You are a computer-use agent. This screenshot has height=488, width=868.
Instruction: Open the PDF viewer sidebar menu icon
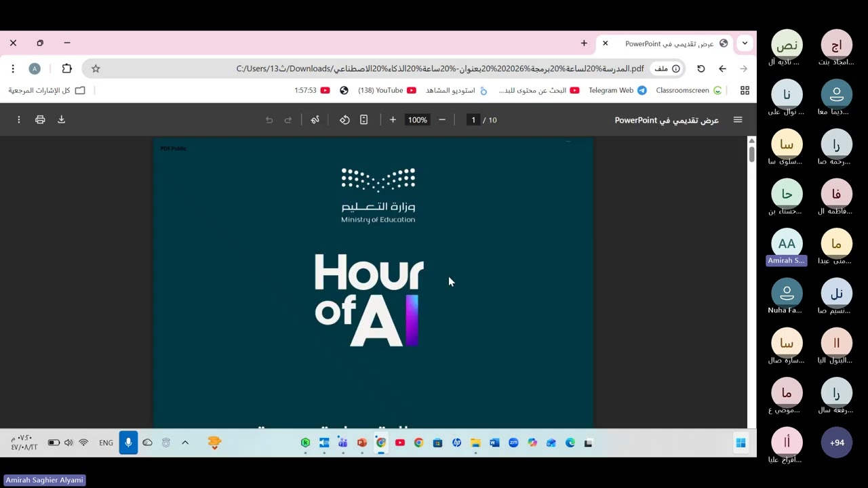[738, 120]
